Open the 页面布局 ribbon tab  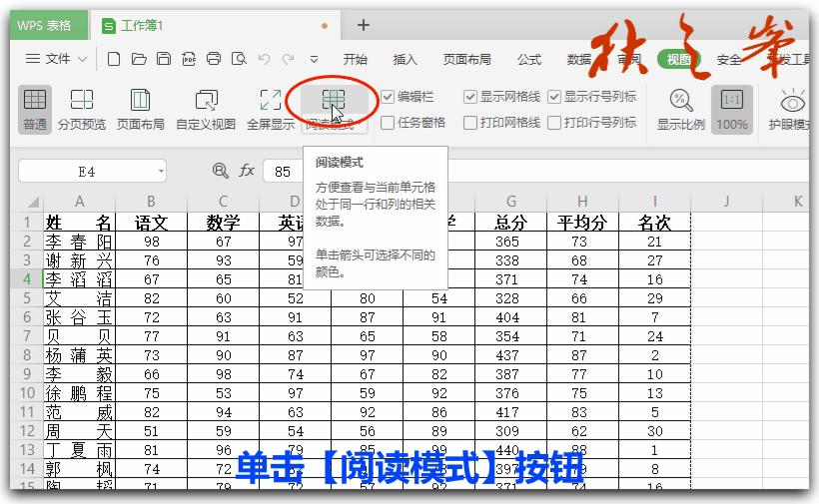pos(467,60)
